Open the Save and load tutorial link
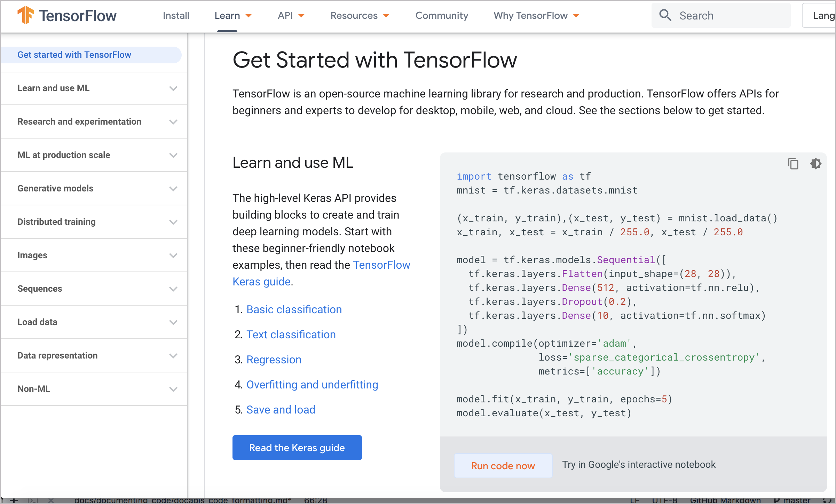The image size is (836, 504). [x=281, y=410]
